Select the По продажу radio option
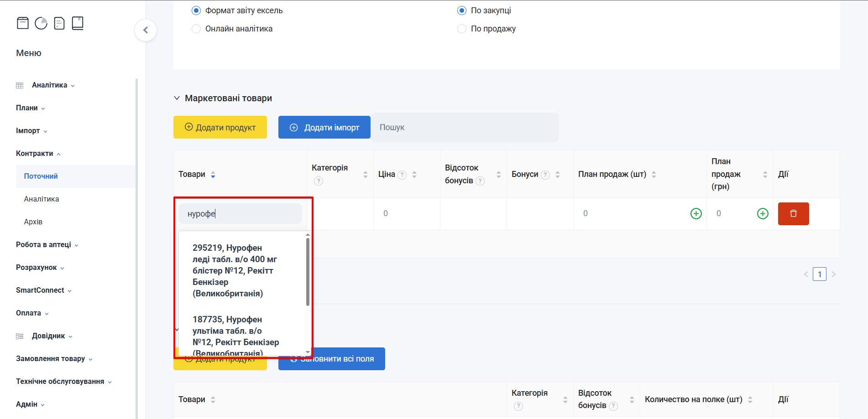The height and width of the screenshot is (419, 868). pos(462,29)
